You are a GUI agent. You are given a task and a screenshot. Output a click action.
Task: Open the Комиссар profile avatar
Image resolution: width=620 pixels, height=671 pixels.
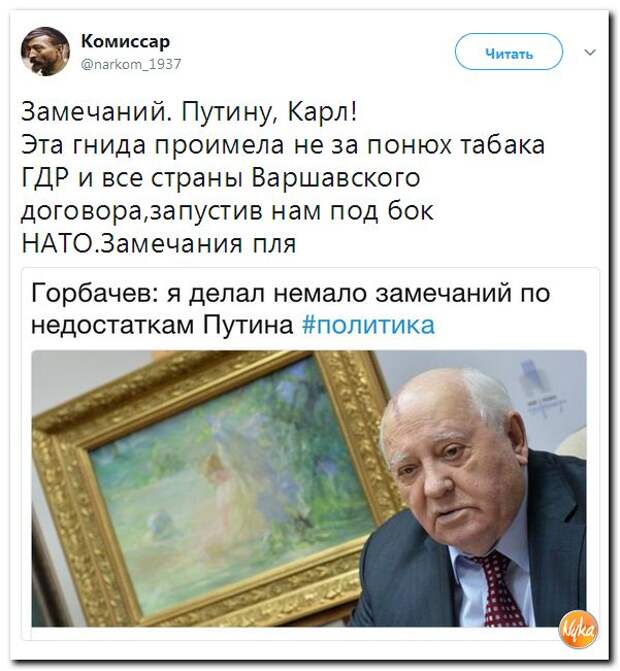[x=45, y=51]
